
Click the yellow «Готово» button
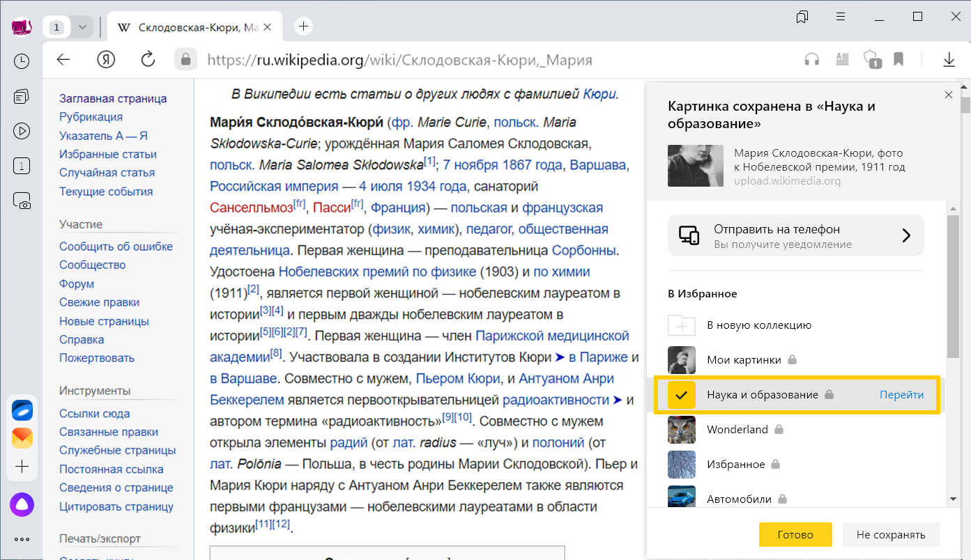[795, 535]
